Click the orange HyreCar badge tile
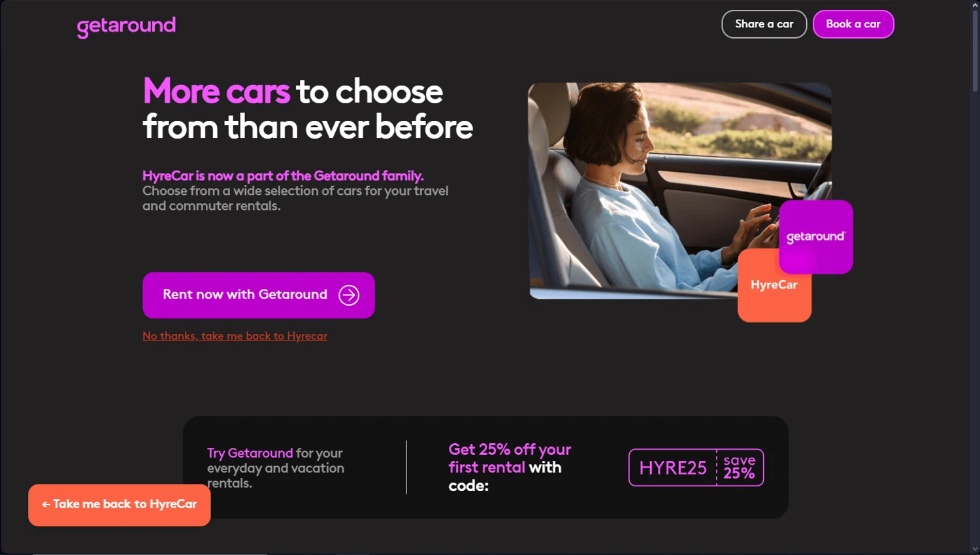Image resolution: width=980 pixels, height=555 pixels. 774,286
